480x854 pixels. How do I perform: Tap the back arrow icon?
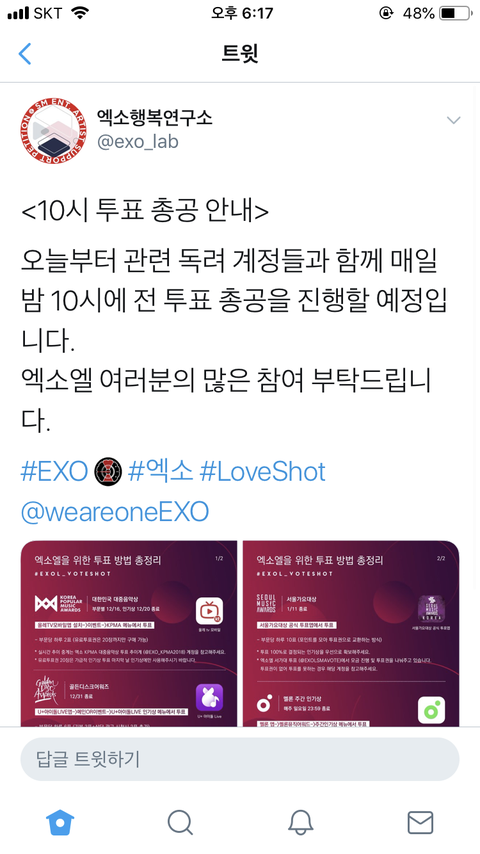pyautogui.click(x=25, y=54)
